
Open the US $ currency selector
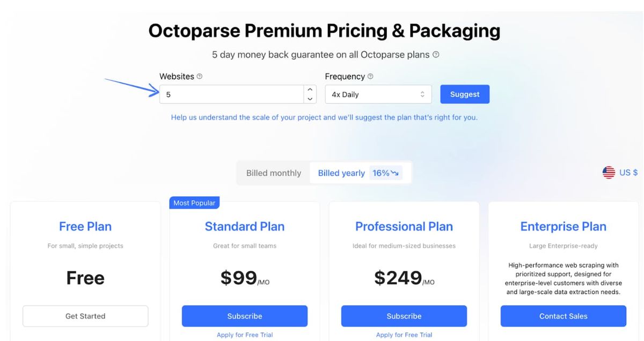[620, 172]
